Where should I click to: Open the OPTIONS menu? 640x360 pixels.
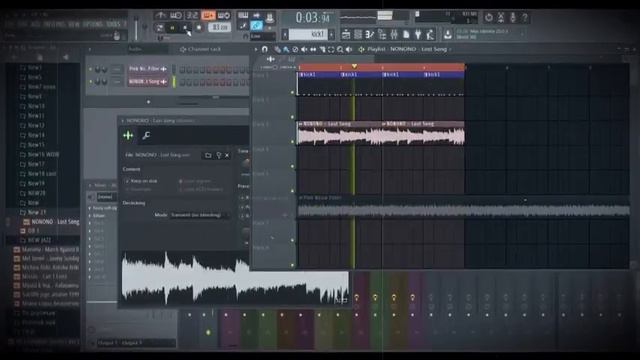pyautogui.click(x=93, y=24)
